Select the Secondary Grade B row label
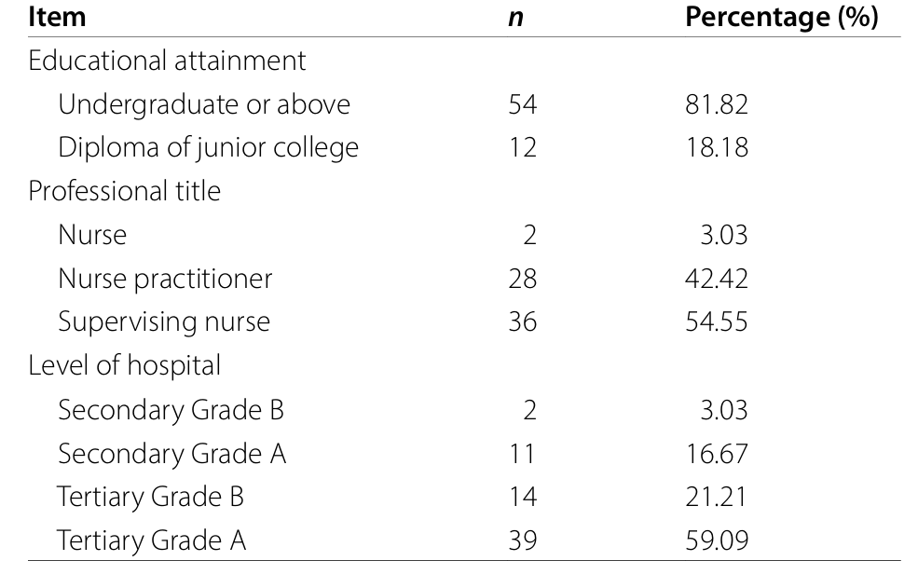The width and height of the screenshot is (918, 588). [171, 409]
